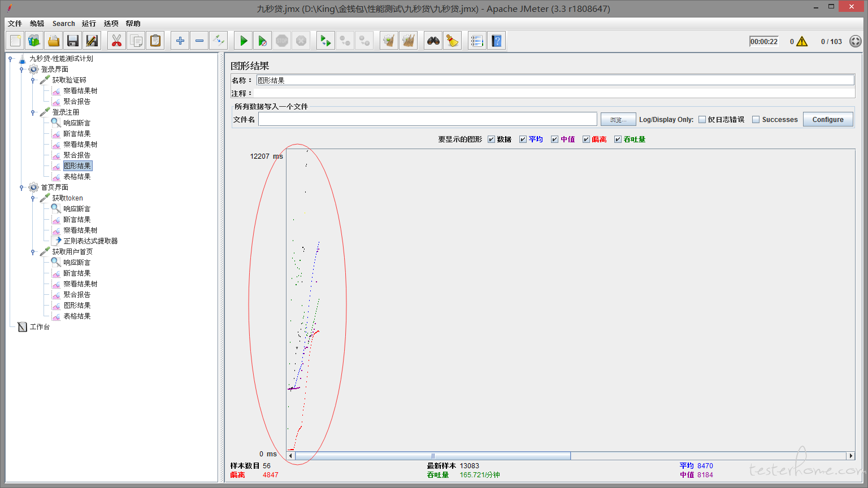
Task: Open the 运行 menu
Action: point(89,24)
